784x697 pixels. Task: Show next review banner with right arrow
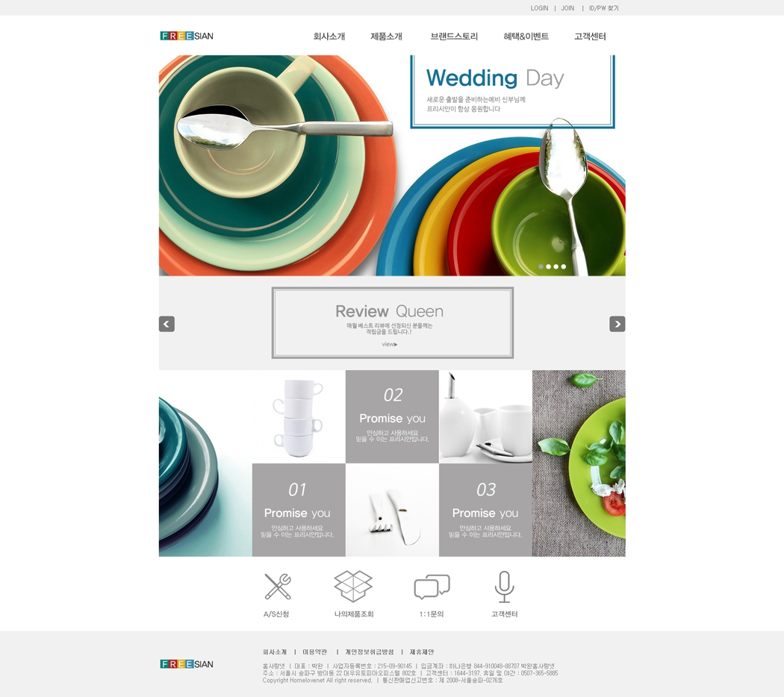click(x=617, y=324)
